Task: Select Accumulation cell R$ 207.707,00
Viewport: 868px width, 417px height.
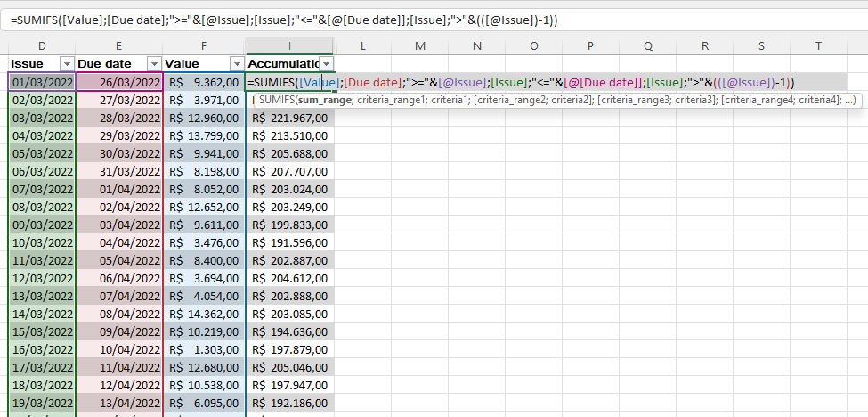Action: pyautogui.click(x=289, y=171)
